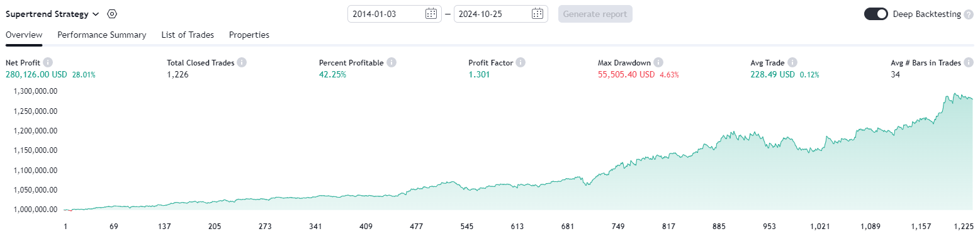Show info icon for Total Closed Trades

(x=242, y=63)
